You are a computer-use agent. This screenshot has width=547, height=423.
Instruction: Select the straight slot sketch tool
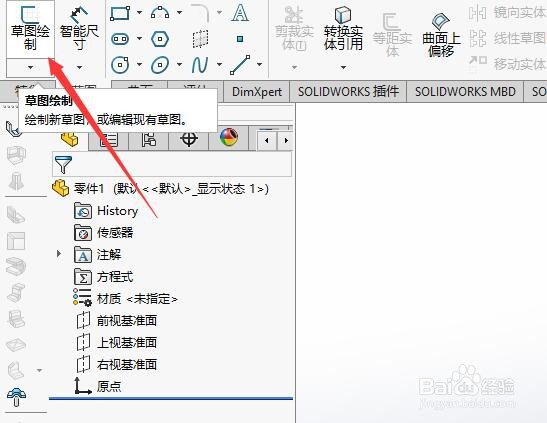[x=120, y=39]
